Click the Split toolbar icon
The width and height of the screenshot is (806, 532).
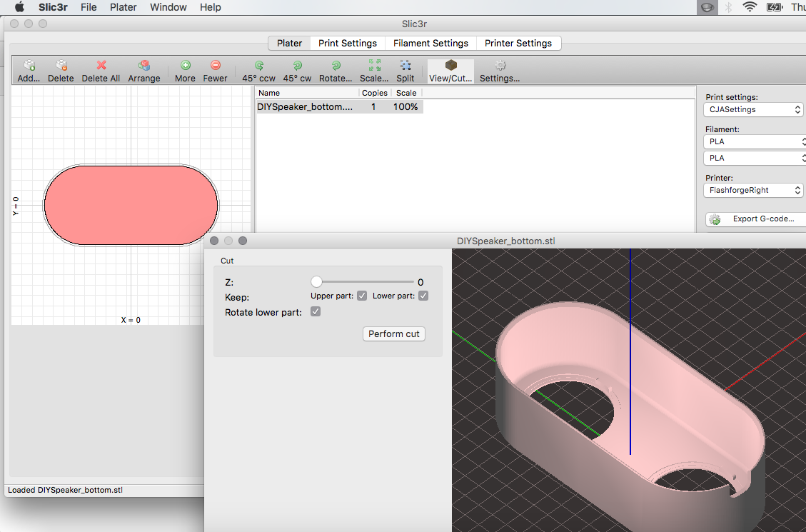pyautogui.click(x=405, y=65)
